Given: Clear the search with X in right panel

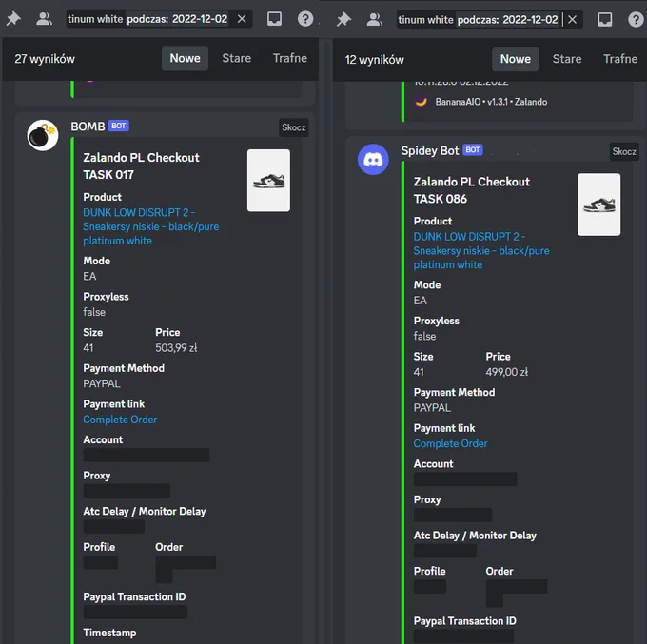Looking at the screenshot, I should click(x=573, y=19).
